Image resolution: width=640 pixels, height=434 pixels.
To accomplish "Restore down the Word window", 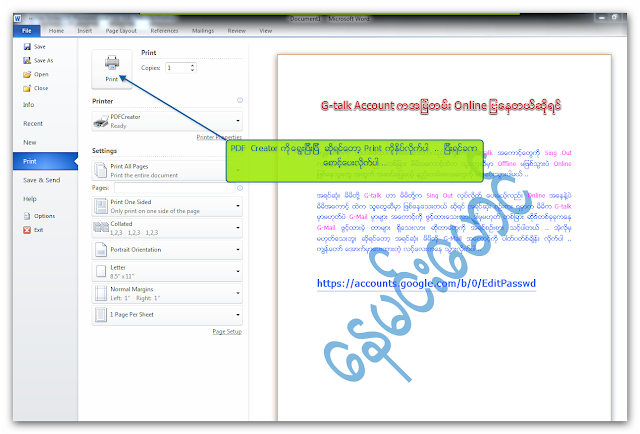I will (x=614, y=17).
